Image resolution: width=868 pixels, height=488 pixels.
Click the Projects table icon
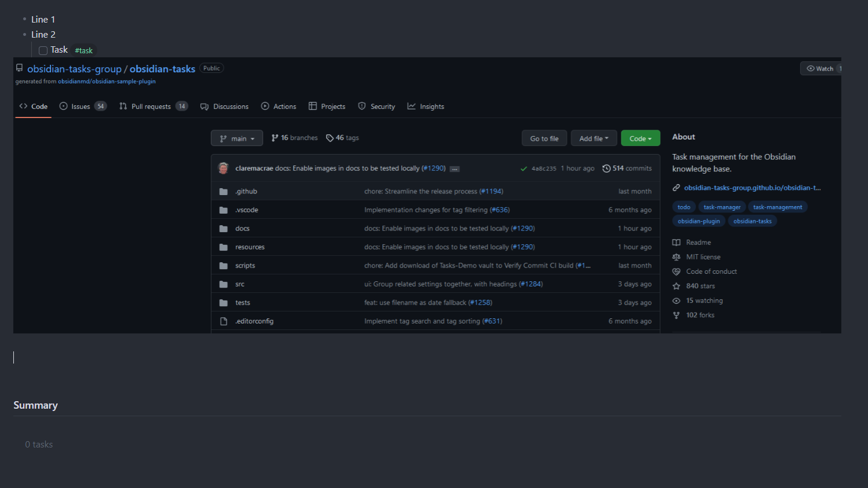(312, 107)
